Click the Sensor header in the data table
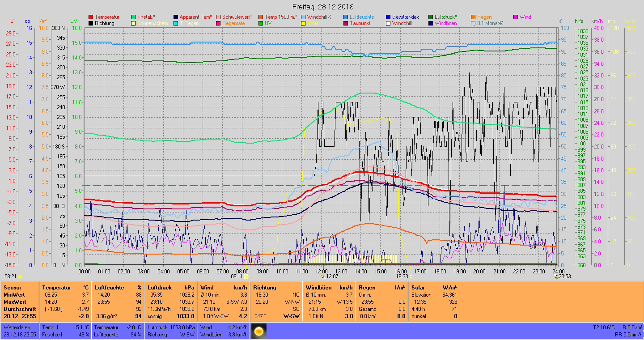 click(x=13, y=288)
